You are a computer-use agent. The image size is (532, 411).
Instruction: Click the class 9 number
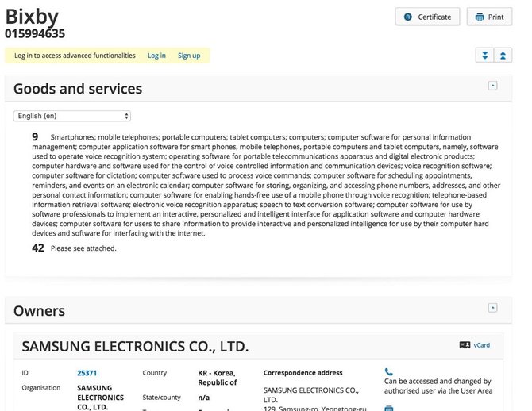tap(35, 136)
